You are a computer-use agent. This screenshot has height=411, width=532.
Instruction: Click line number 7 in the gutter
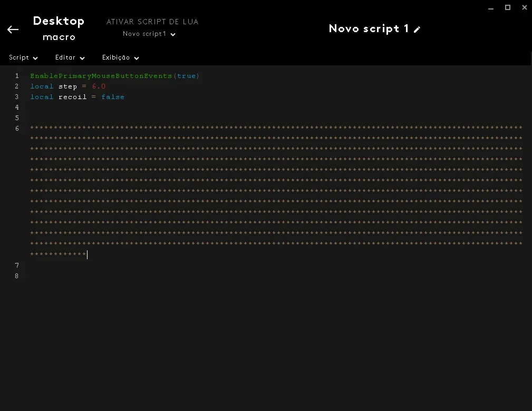[x=17, y=266]
